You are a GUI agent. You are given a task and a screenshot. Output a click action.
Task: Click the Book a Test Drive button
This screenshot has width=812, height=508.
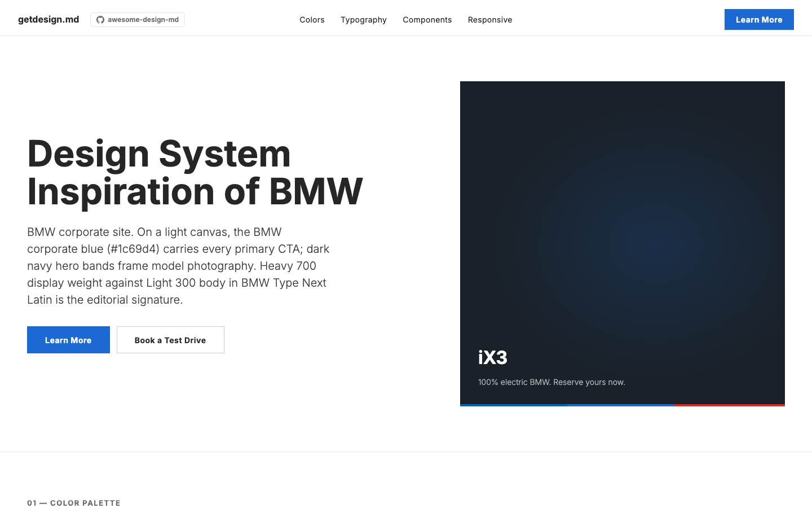click(170, 340)
